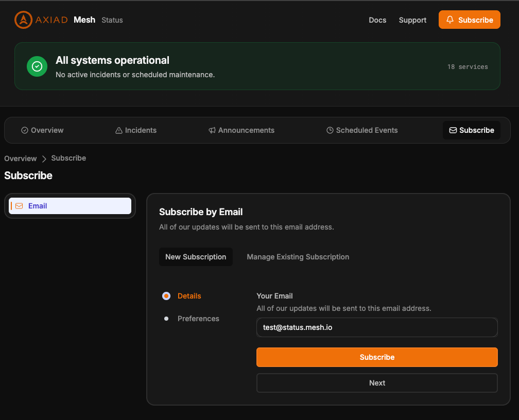Click the Details step label
Image resolution: width=519 pixels, height=420 pixels.
[189, 296]
